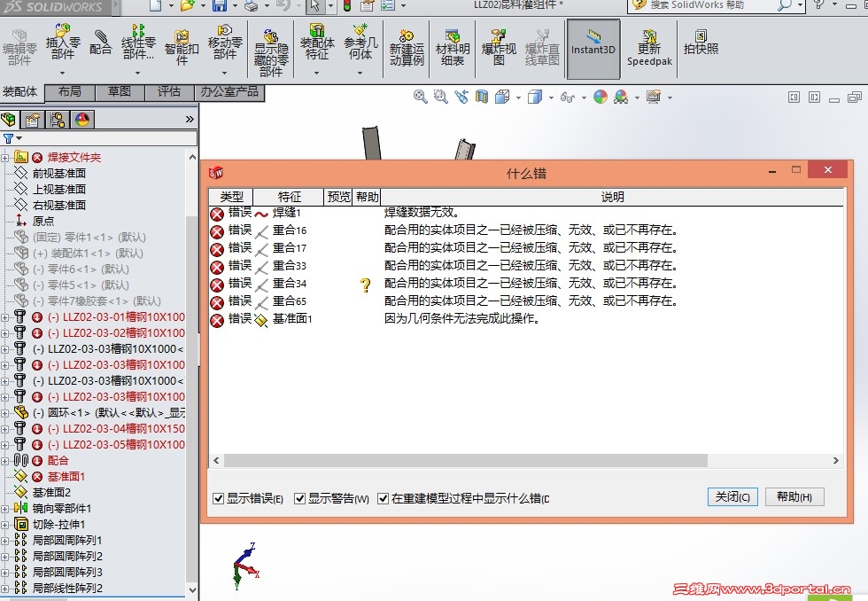Image resolution: width=868 pixels, height=601 pixels.
Task: Open the 材料明细表 (Bill of Materials)
Action: [x=453, y=48]
